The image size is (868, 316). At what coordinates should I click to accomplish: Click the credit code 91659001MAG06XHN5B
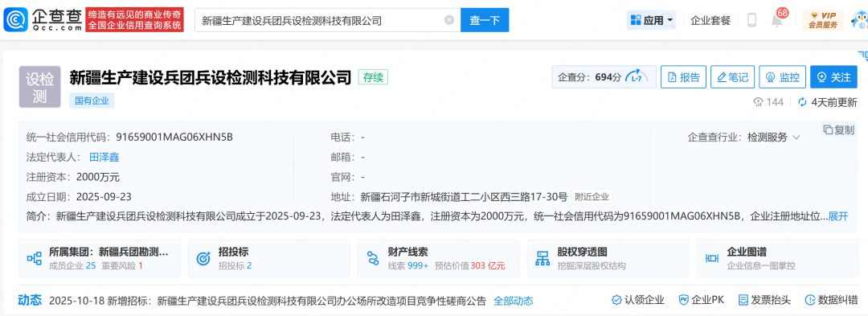[x=174, y=137]
